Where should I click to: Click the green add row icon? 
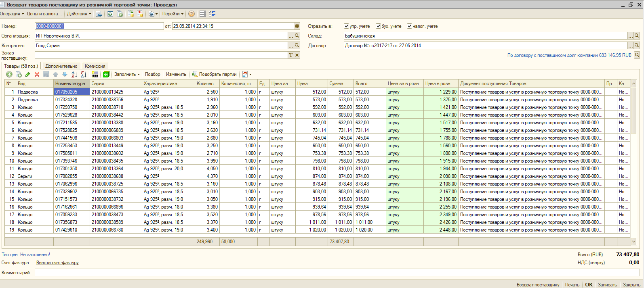pos(9,74)
